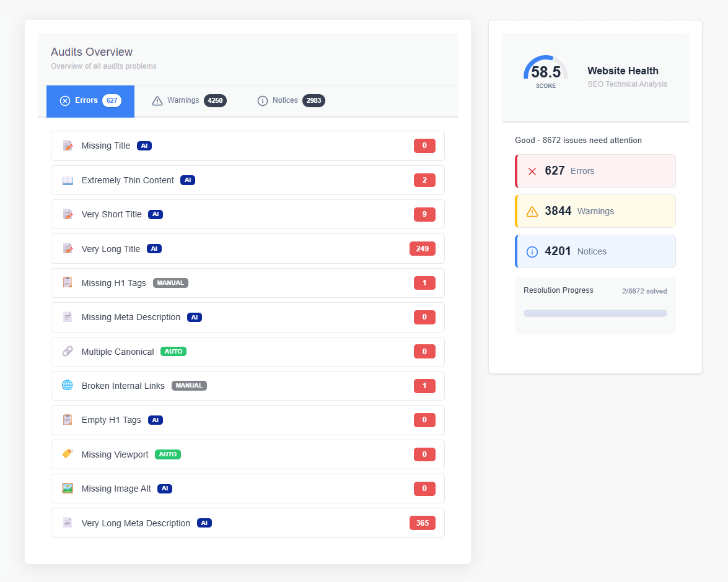Click the MANUAL badge on Missing H1 Tags
728x582 pixels.
[x=170, y=282]
